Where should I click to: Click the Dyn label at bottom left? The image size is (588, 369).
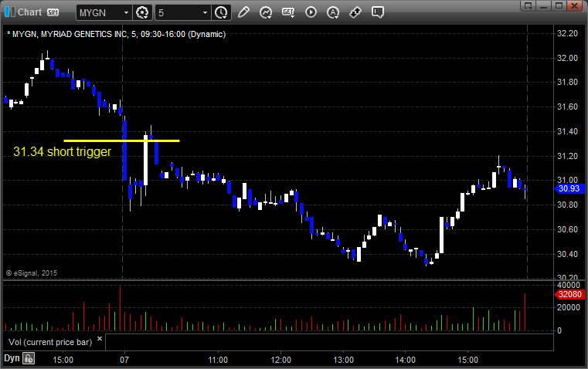(x=12, y=358)
